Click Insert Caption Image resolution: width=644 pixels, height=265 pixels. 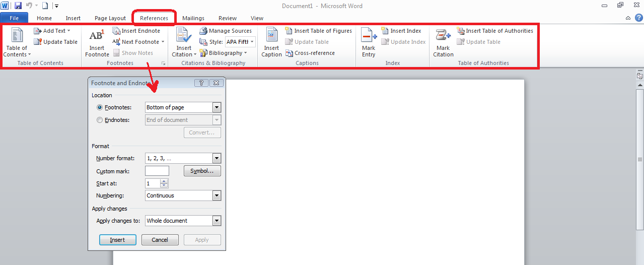coord(271,42)
